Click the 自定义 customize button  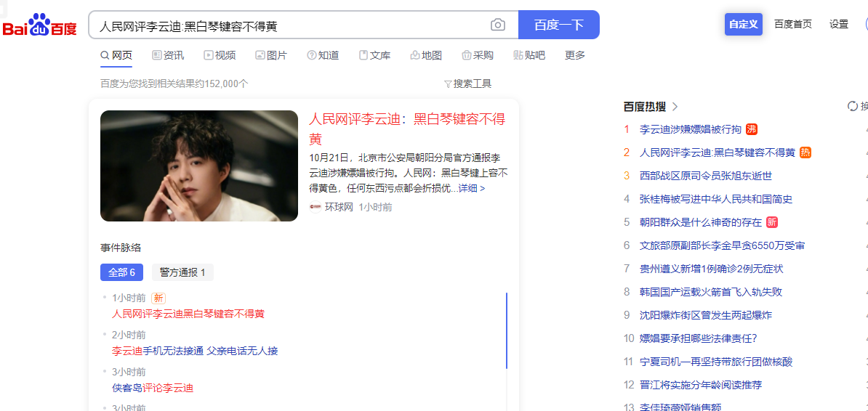pos(743,24)
